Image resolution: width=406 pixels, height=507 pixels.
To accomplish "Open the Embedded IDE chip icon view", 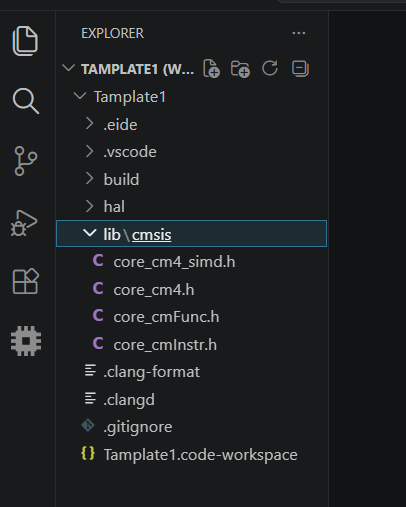I will (26, 341).
